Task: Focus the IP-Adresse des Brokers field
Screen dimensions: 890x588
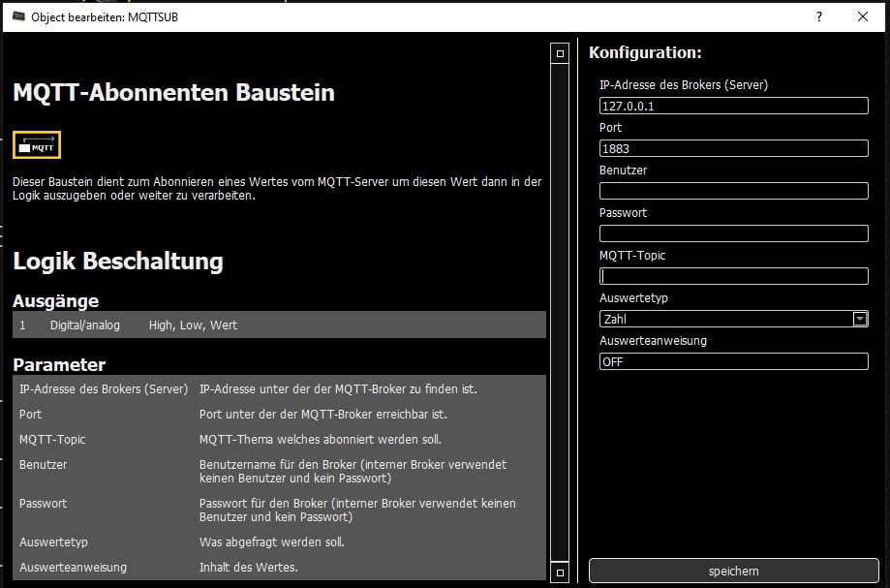Action: point(733,106)
